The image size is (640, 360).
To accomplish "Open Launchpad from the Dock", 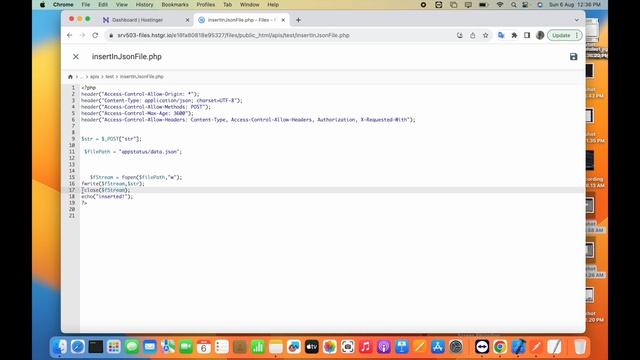I will [114, 347].
